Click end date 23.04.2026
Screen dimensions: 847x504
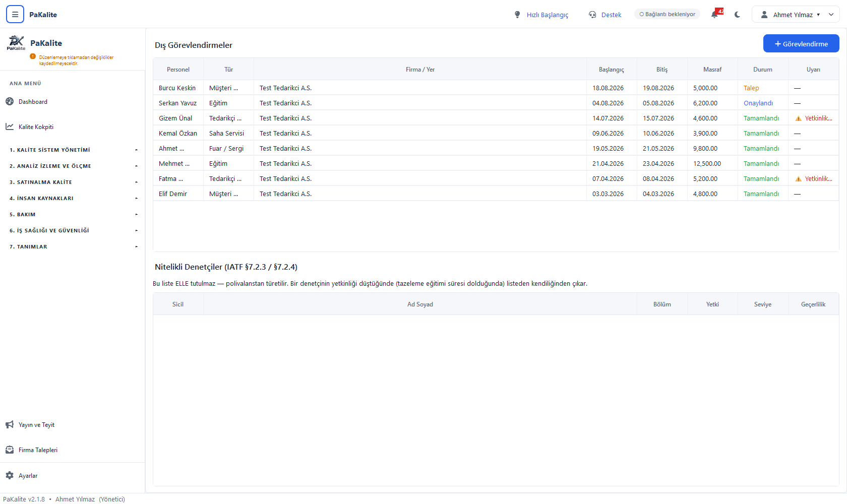(662, 163)
